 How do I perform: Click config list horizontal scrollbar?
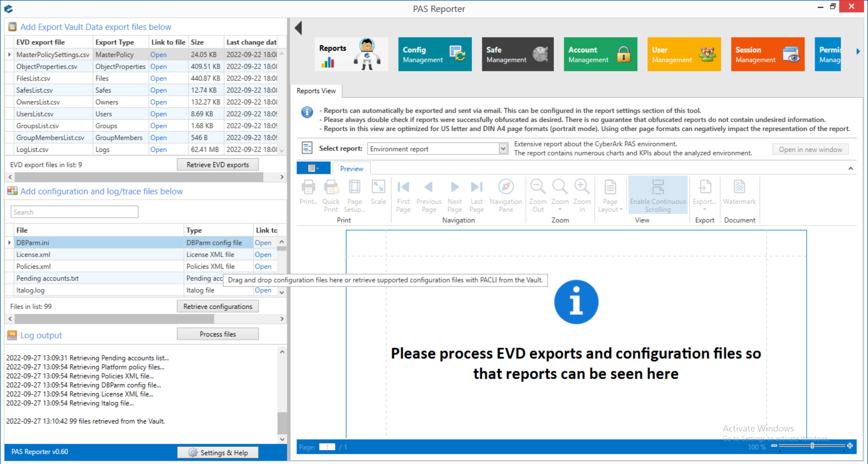coord(114,319)
